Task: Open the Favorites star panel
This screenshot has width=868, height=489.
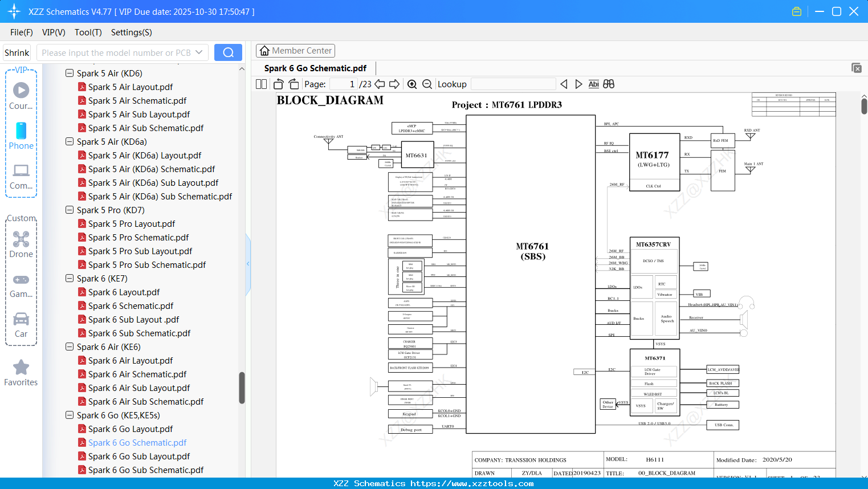Action: (21, 370)
